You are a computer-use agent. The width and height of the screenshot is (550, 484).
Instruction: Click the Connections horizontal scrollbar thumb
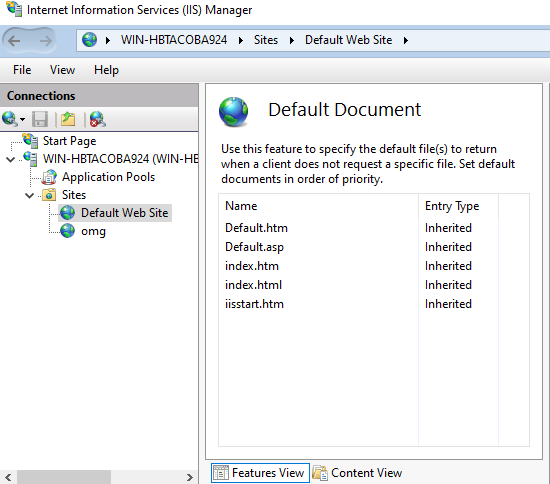tap(64, 477)
